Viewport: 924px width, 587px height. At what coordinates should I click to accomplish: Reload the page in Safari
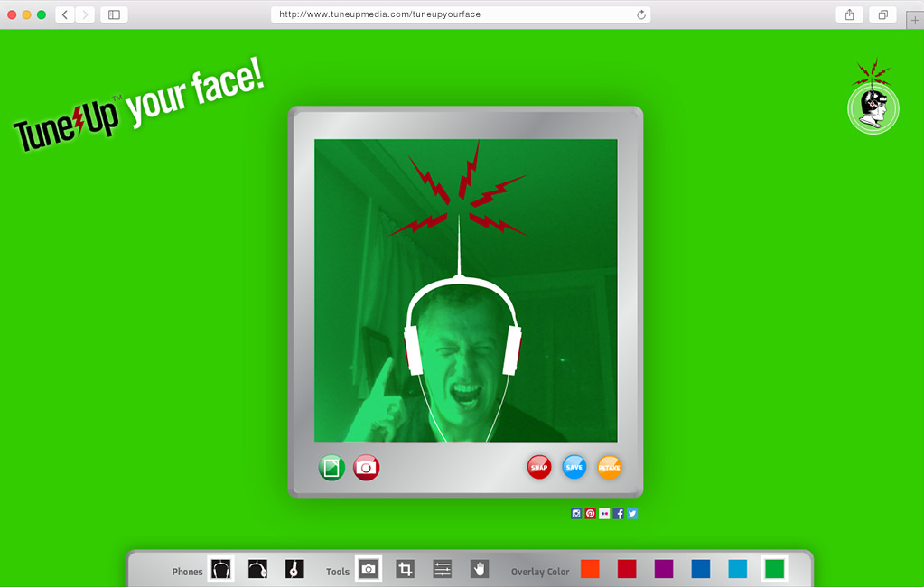pyautogui.click(x=641, y=14)
